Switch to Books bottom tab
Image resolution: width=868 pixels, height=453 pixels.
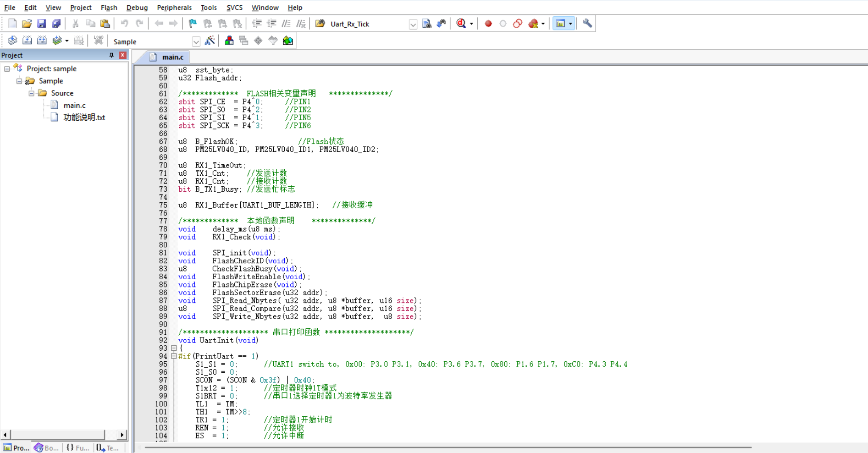point(47,448)
